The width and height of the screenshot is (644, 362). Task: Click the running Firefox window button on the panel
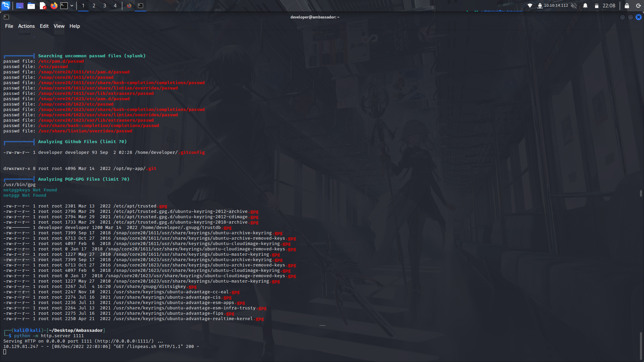coord(129,6)
